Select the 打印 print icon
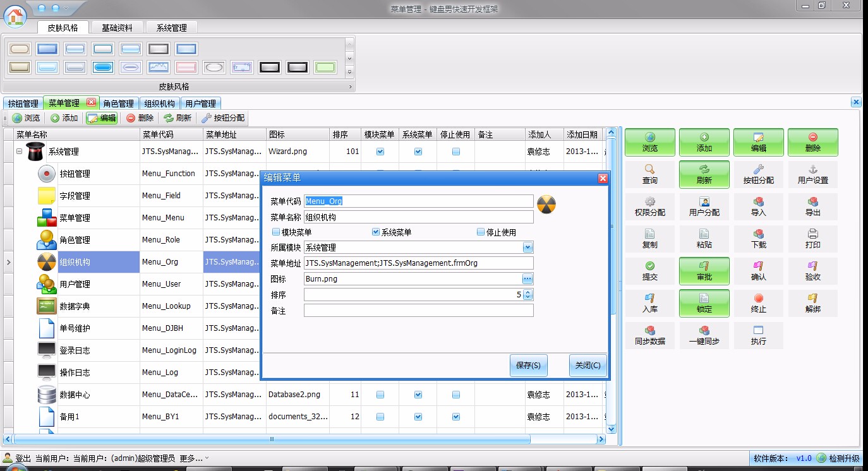Screen dimensions: 868x471 [x=812, y=239]
